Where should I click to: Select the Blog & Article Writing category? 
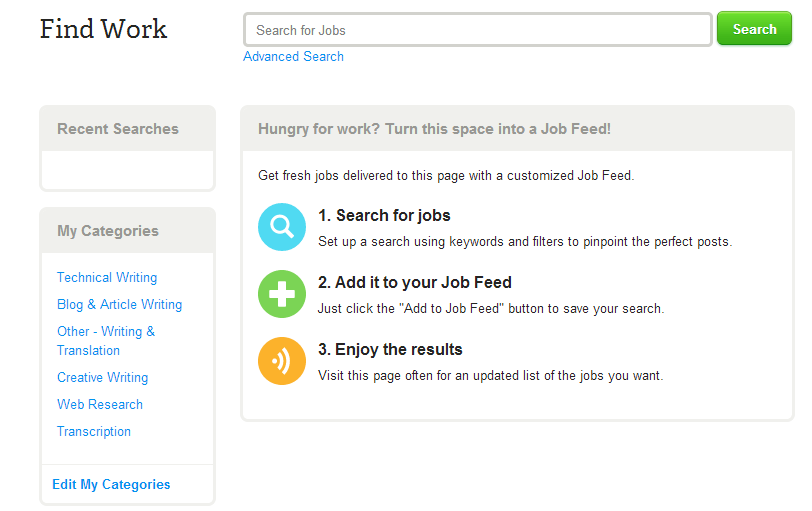119,304
